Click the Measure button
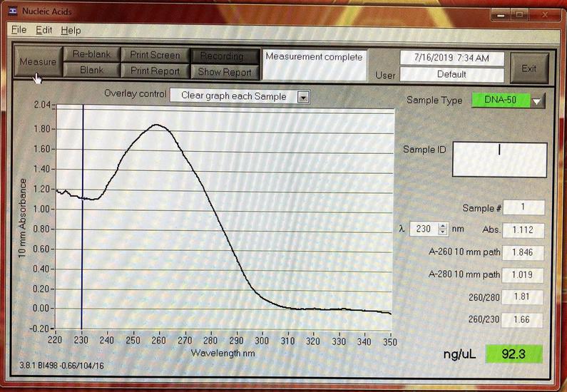Image resolution: width=567 pixels, height=392 pixels. (x=37, y=62)
